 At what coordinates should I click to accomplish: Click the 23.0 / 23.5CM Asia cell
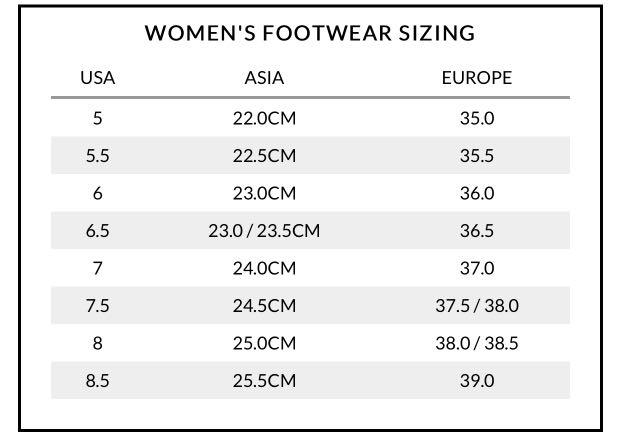[264, 231]
